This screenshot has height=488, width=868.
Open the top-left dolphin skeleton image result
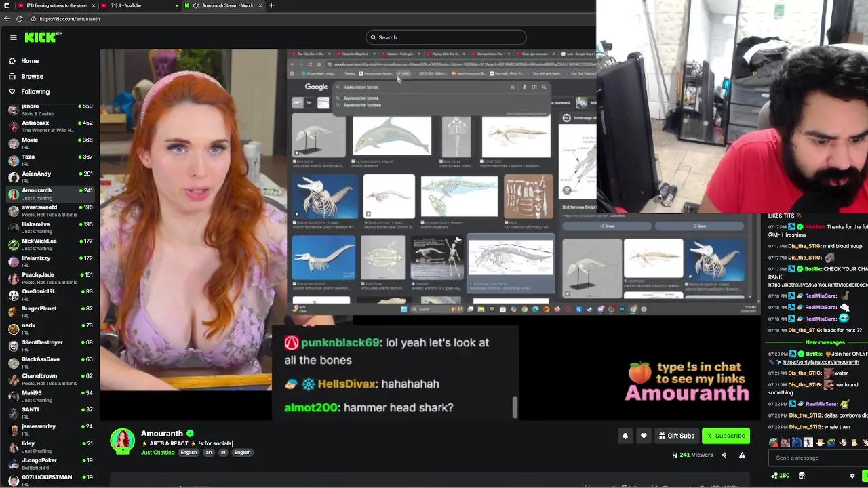click(x=318, y=136)
